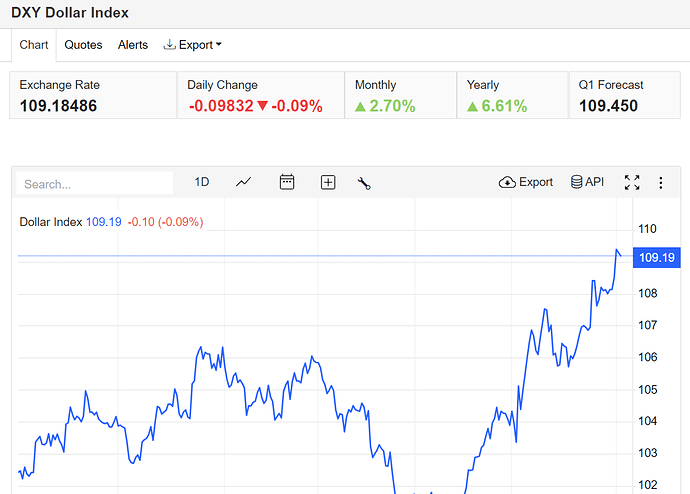Viewport: 690px width, 494px height.
Task: Open the calendar date range picker
Action: click(287, 182)
